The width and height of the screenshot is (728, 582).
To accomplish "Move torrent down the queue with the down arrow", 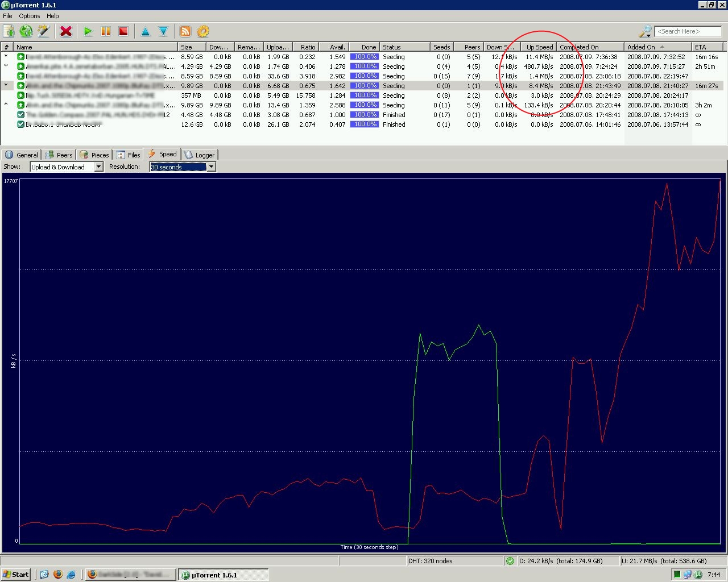I will (163, 31).
